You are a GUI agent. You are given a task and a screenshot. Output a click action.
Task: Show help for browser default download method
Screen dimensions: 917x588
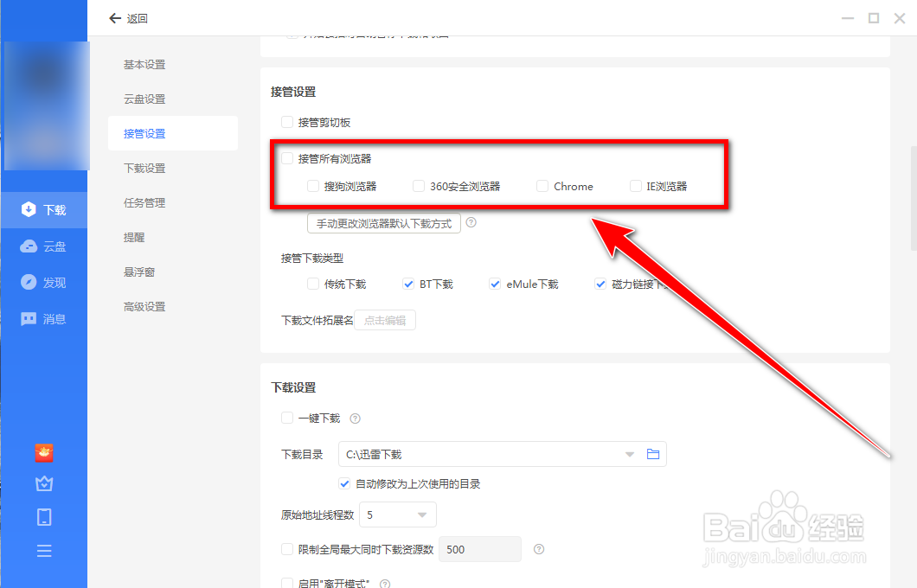[x=471, y=223]
